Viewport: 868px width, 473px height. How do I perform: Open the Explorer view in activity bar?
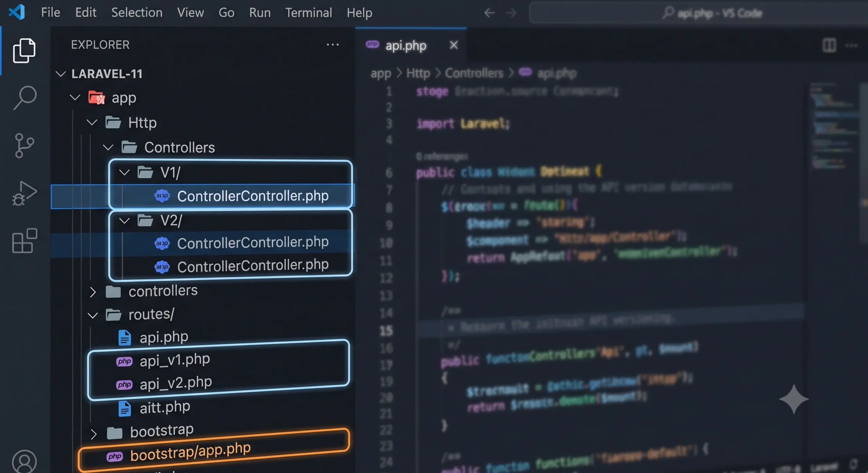(24, 50)
